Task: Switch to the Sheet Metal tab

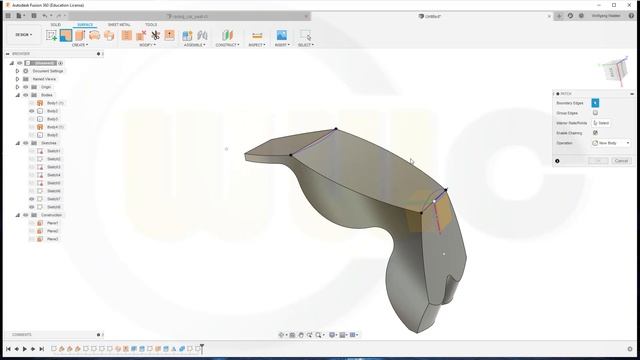Action: (119, 25)
